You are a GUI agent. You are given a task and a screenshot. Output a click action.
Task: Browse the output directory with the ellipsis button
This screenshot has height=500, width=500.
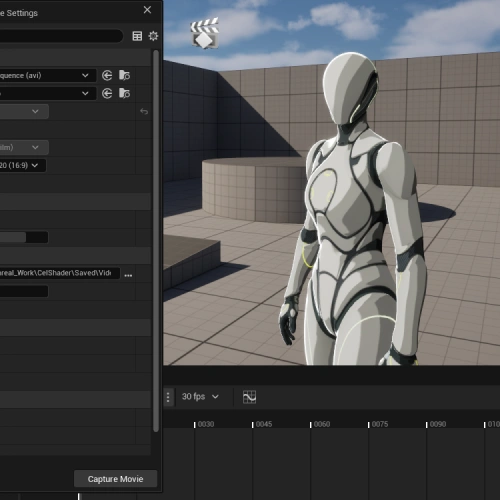(128, 275)
